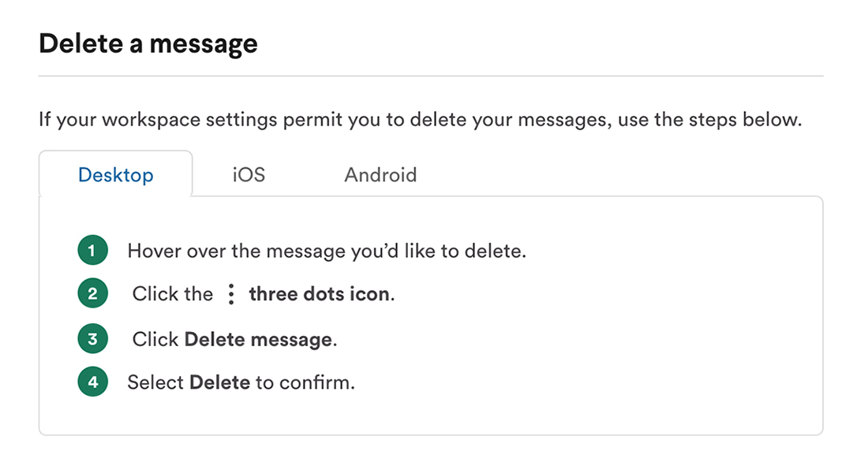
Task: Click the bold "three dots icon" label
Action: pos(320,294)
